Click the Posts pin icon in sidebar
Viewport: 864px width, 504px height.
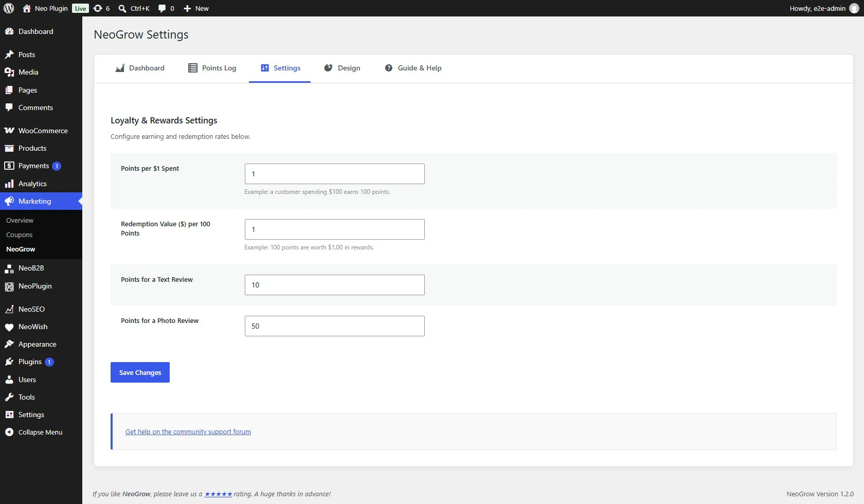point(9,55)
